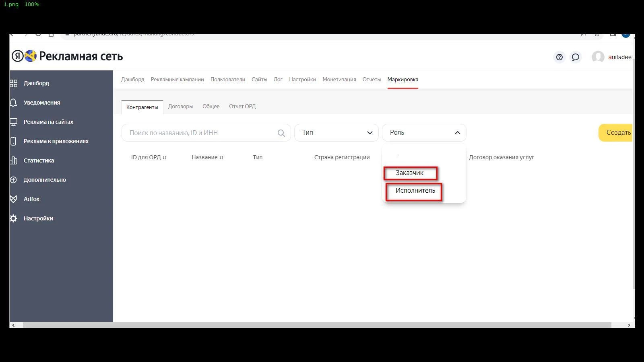The width and height of the screenshot is (644, 362).
Task: Open the Adfox icon in the sidebar
Action: click(x=14, y=199)
